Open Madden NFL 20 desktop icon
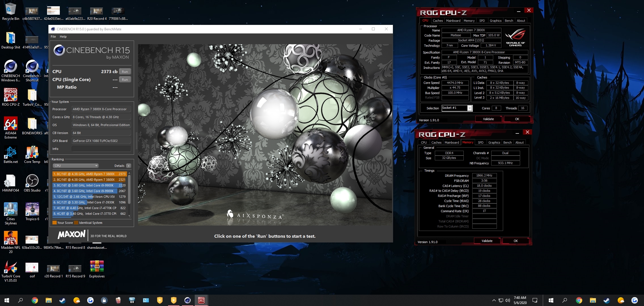This screenshot has width=644, height=306. click(x=10, y=242)
